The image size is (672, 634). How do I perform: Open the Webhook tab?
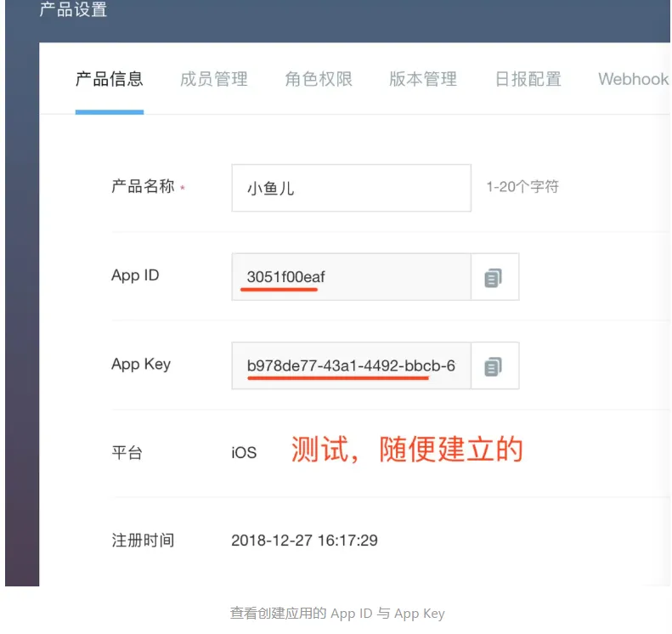click(x=634, y=79)
